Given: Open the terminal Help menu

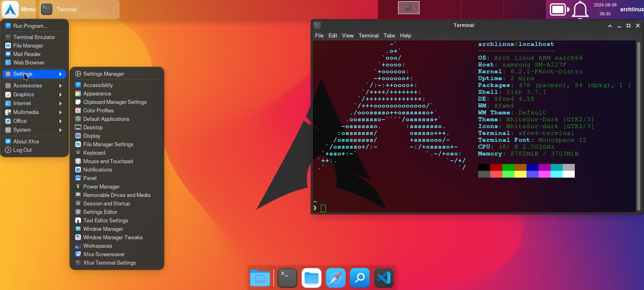Looking at the screenshot, I should click(405, 35).
